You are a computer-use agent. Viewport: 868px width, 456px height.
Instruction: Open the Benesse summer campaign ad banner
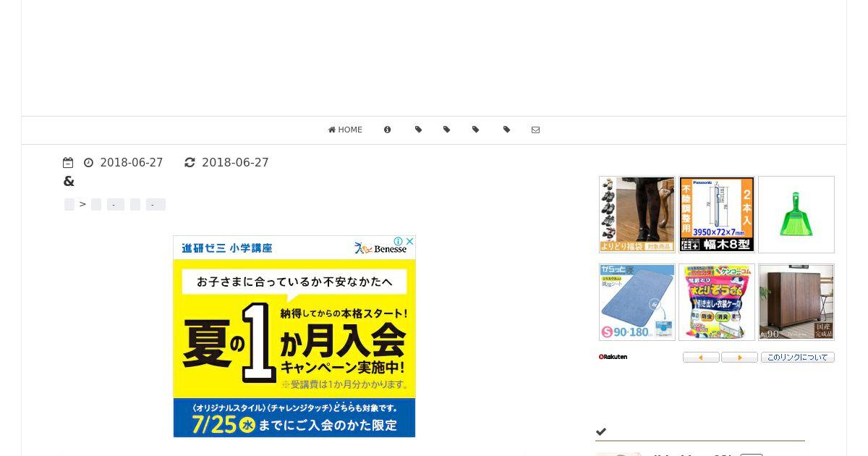point(294,337)
